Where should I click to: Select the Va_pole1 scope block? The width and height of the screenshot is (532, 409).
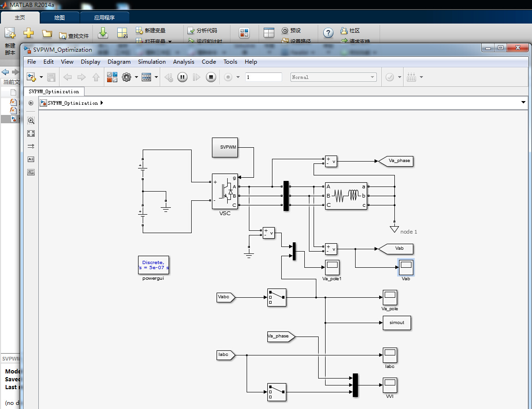(x=332, y=267)
